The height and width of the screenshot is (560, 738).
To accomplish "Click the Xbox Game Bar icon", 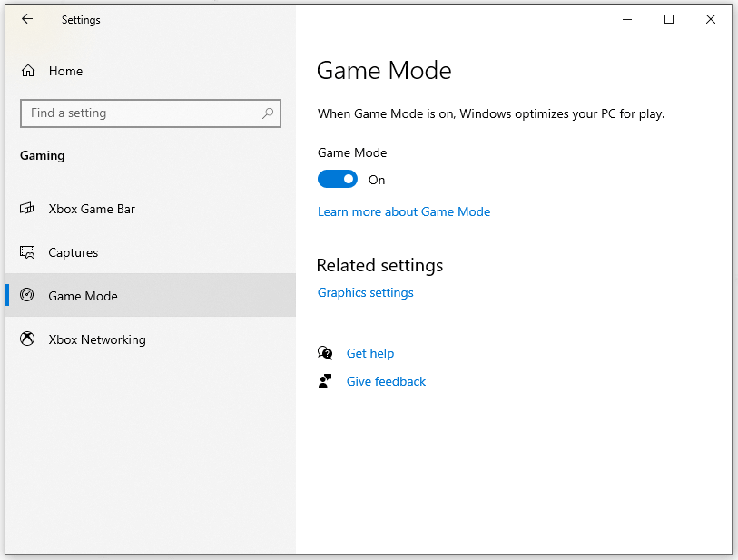I will point(27,209).
